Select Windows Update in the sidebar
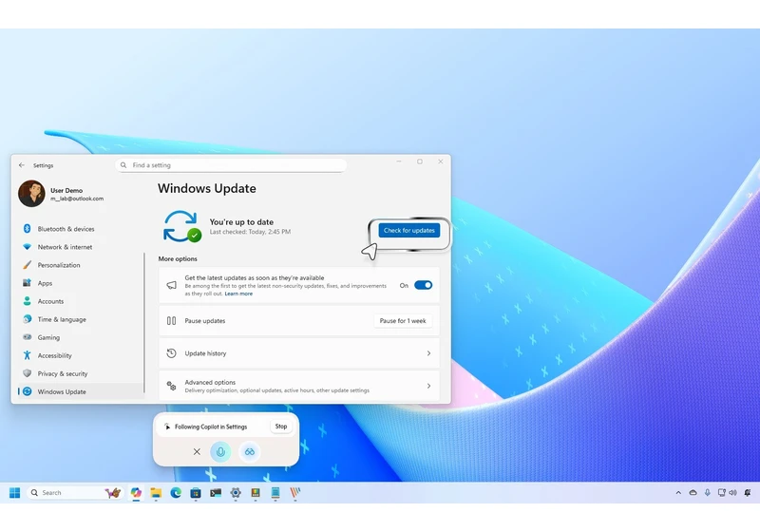 (62, 391)
